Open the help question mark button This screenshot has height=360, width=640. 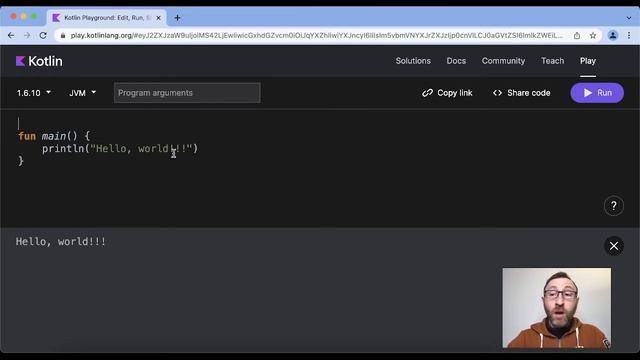click(x=613, y=206)
